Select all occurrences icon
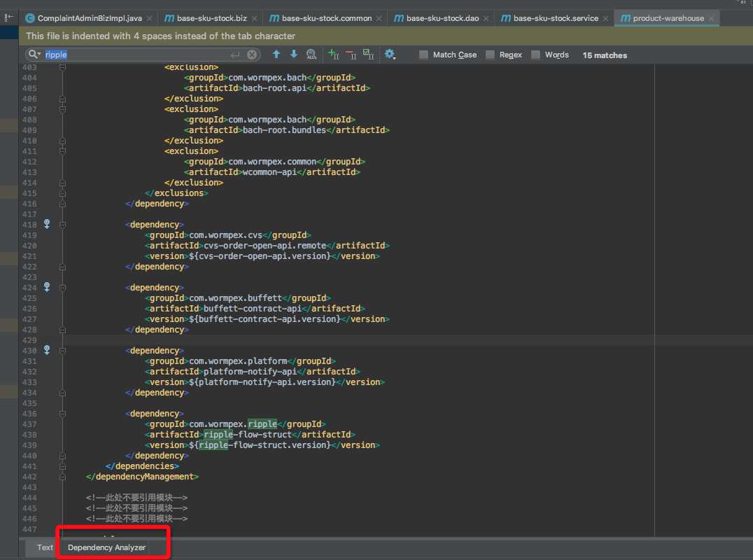Viewport: 753px width, 560px height. (368, 55)
